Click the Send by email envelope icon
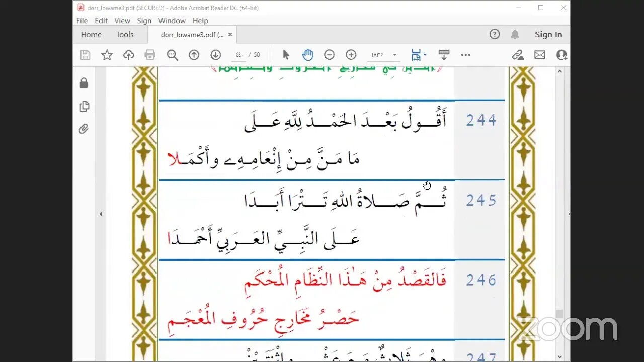Image resolution: width=644 pixels, height=362 pixels. [540, 55]
